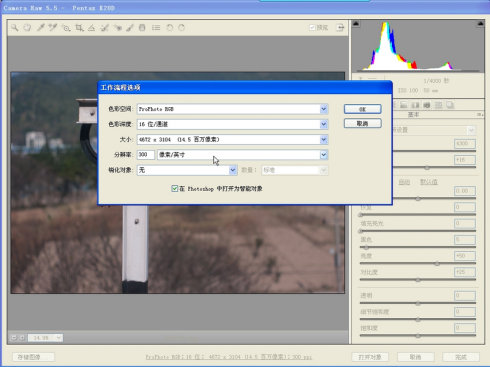
Task: Click the rotate counterclockwise icon
Action: 170,28
